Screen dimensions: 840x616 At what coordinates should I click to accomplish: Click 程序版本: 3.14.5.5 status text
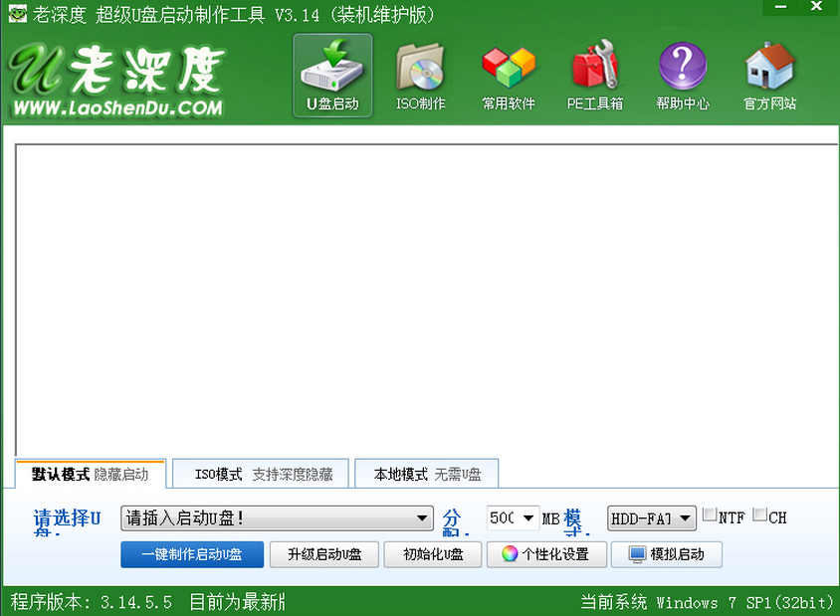coord(92,602)
